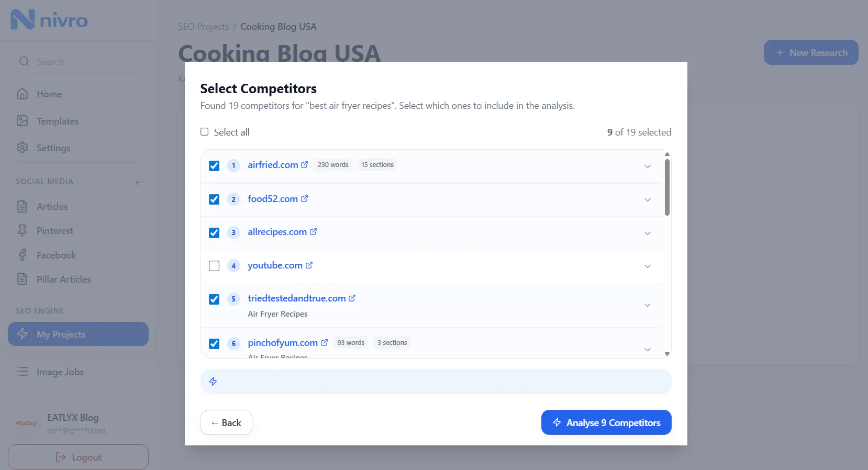Click the "9 of 19 selected" count
868x470 pixels.
pos(639,132)
